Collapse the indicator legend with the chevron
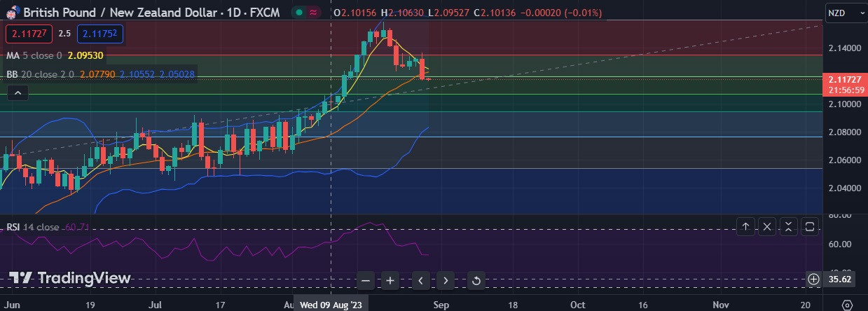 click(x=18, y=92)
